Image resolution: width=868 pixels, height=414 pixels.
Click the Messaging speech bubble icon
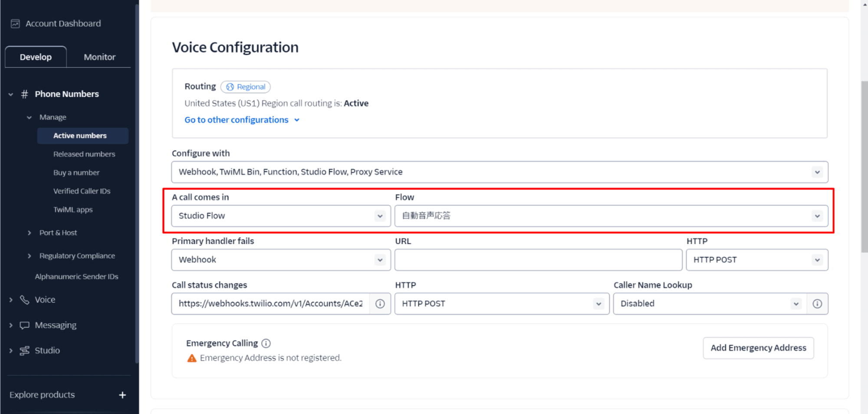(25, 325)
